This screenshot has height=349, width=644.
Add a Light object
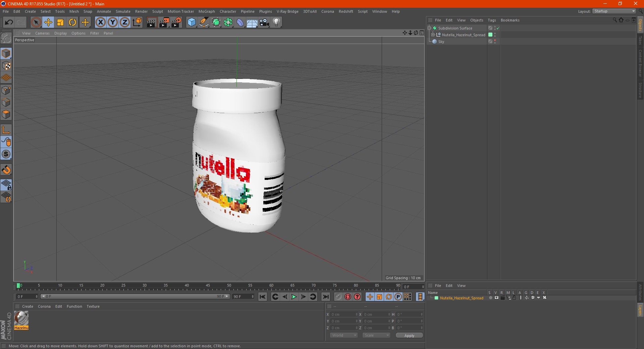pyautogui.click(x=276, y=22)
